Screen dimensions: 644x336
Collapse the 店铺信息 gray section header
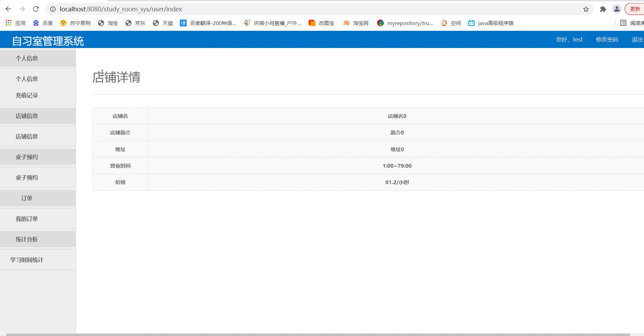(x=38, y=116)
